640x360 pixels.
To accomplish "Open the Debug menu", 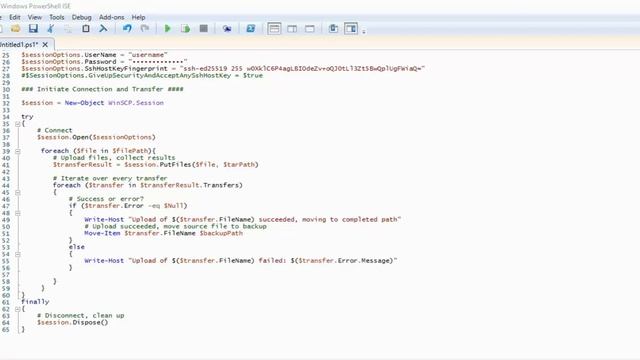I will click(x=82, y=17).
